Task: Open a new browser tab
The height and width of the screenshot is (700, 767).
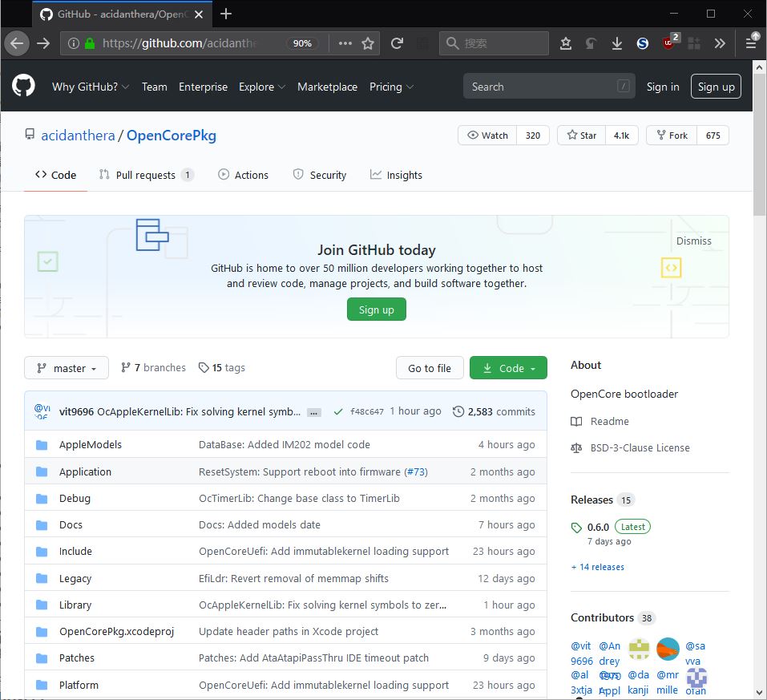Action: click(x=226, y=14)
